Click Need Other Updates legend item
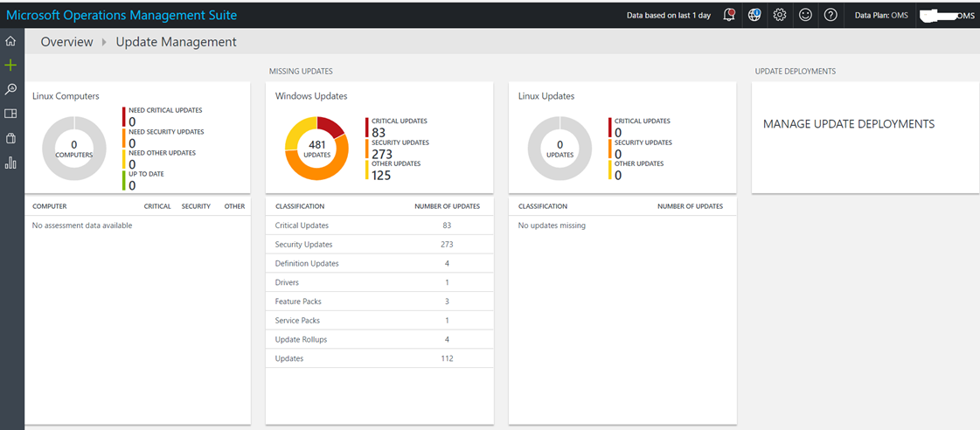 click(159, 159)
